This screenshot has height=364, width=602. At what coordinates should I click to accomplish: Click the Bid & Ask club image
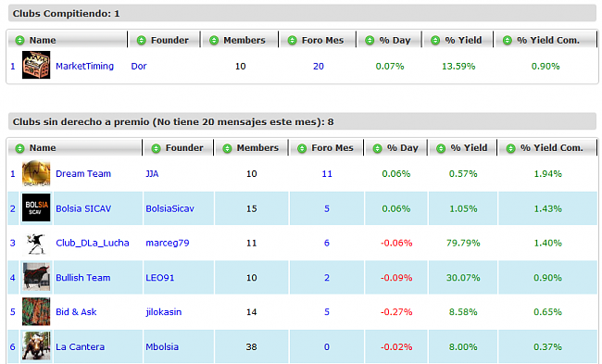(36, 311)
